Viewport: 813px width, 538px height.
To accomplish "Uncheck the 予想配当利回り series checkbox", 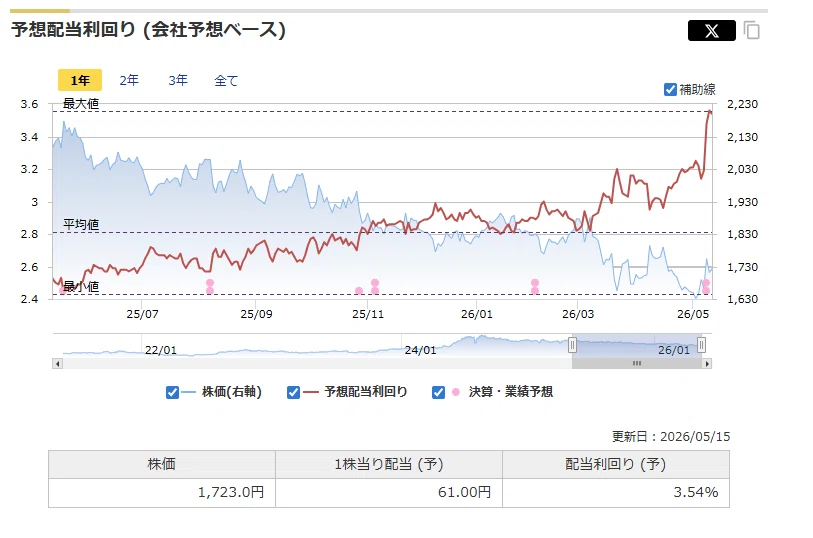I will tap(293, 392).
